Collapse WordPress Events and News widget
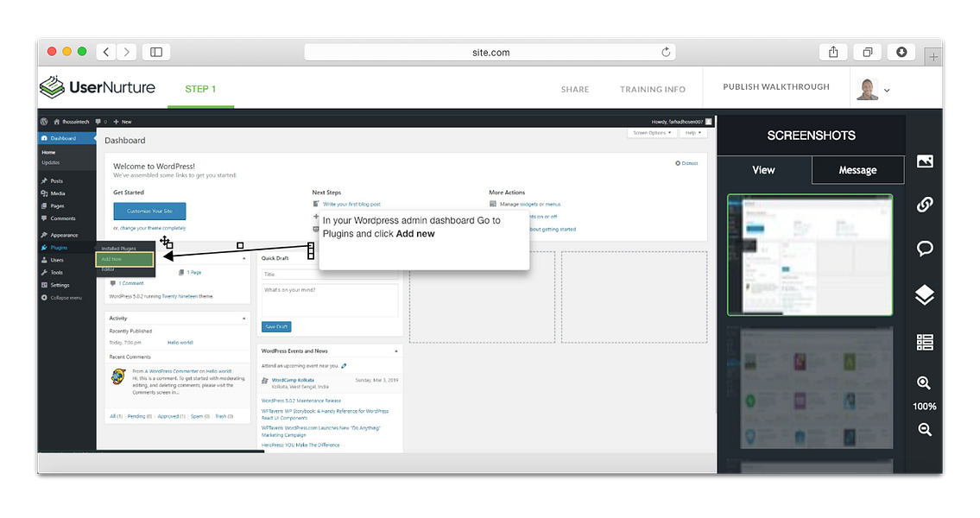Image resolution: width=980 pixels, height=518 pixels. coord(396,351)
